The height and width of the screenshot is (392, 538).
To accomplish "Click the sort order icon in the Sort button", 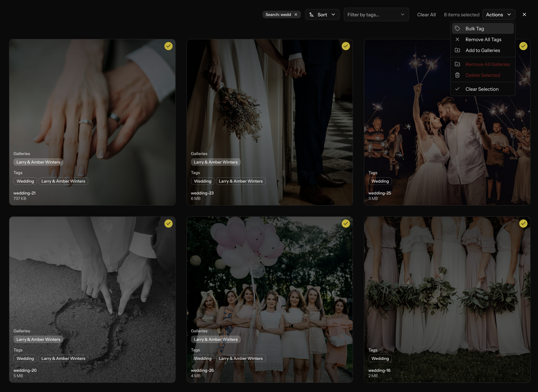I will [312, 15].
